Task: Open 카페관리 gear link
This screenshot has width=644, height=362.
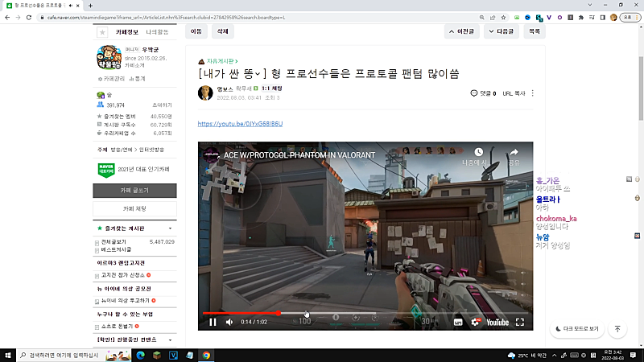Action: click(111, 79)
